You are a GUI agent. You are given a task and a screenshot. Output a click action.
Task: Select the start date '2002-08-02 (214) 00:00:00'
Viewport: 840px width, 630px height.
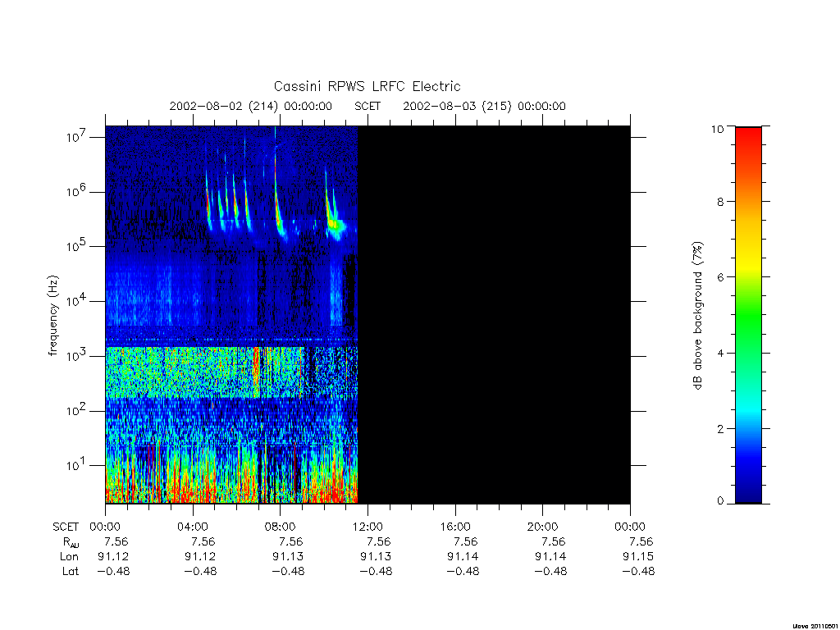point(251,106)
